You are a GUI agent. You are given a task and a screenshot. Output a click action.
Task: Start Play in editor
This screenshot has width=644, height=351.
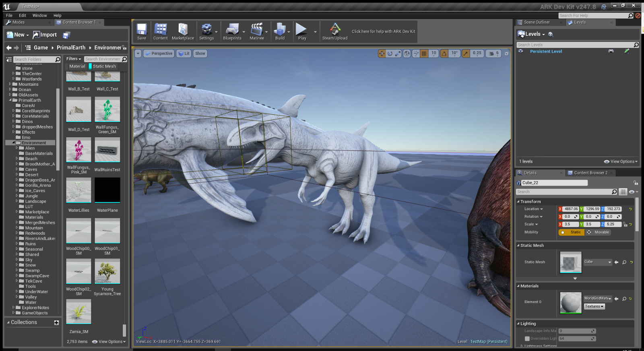(x=302, y=32)
